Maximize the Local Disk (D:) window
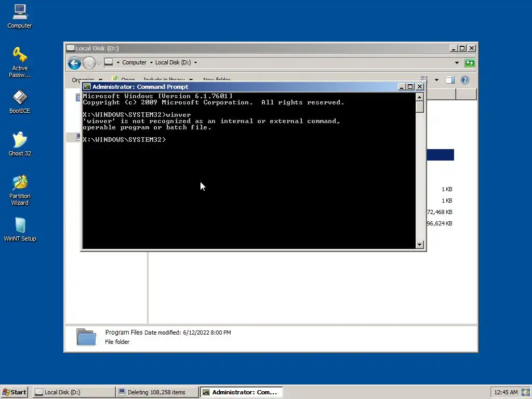The image size is (532, 399). pyautogui.click(x=462, y=48)
